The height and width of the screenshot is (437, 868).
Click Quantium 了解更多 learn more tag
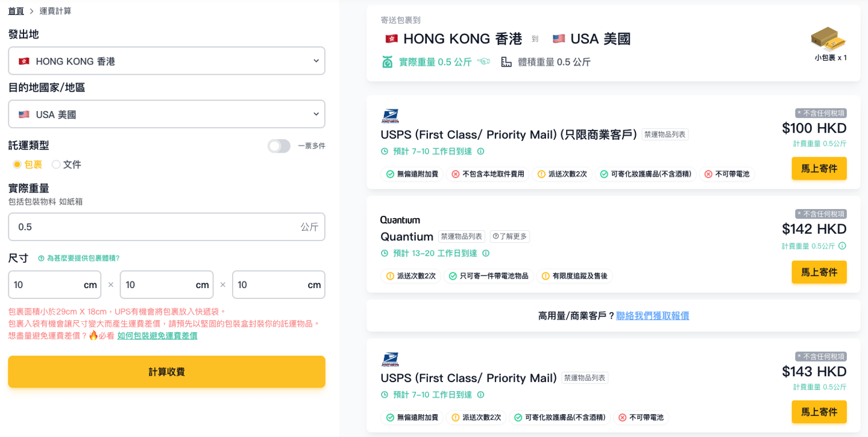tap(509, 236)
